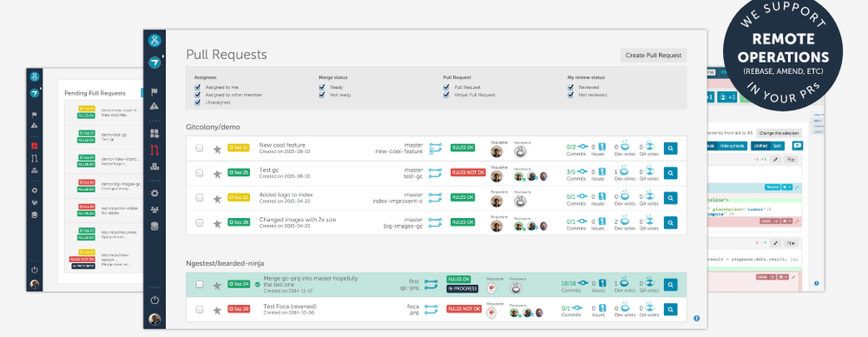Viewport: 868px width, 337px height.
Task: Click the flag icon in Pending Pull Requests sidebar
Action: pyautogui.click(x=35, y=116)
